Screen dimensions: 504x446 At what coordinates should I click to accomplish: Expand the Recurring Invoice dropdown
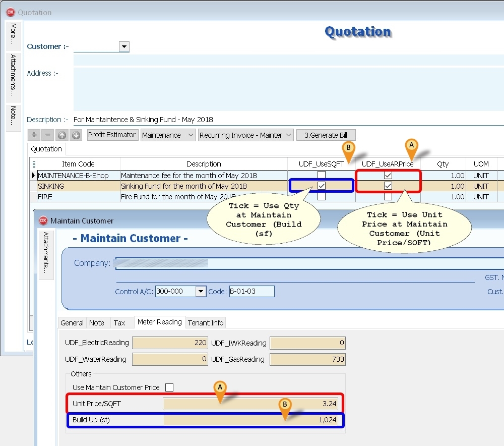pyautogui.click(x=288, y=135)
